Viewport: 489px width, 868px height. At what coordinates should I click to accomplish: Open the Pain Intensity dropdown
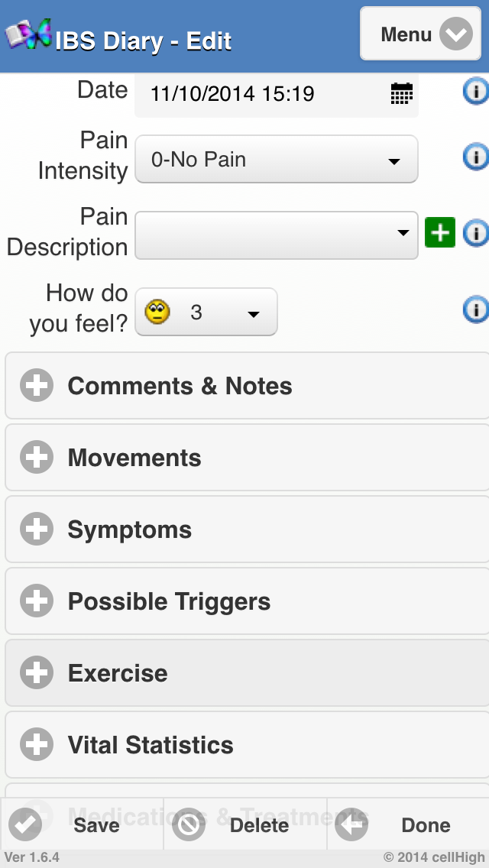(276, 160)
